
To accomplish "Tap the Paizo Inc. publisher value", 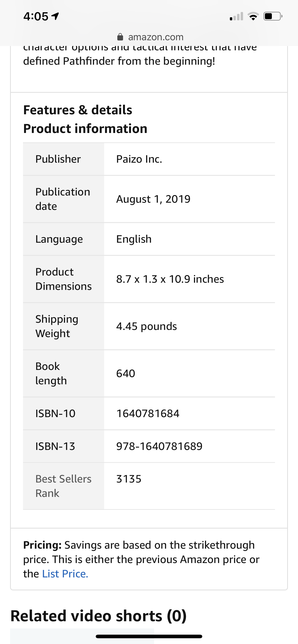I will [x=139, y=159].
